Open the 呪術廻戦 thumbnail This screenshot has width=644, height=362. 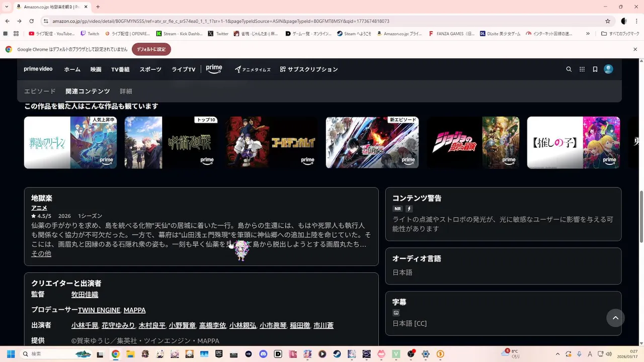(171, 143)
